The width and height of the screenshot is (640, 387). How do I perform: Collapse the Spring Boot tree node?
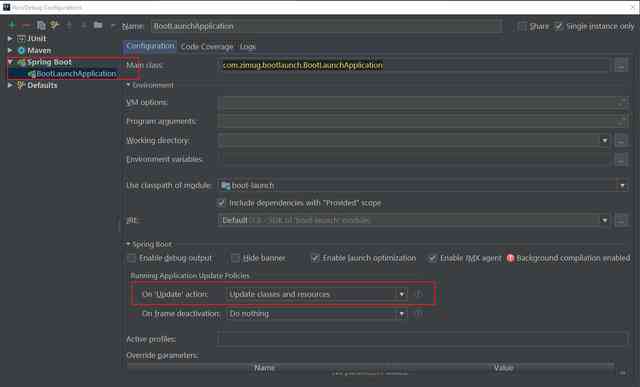click(x=10, y=62)
